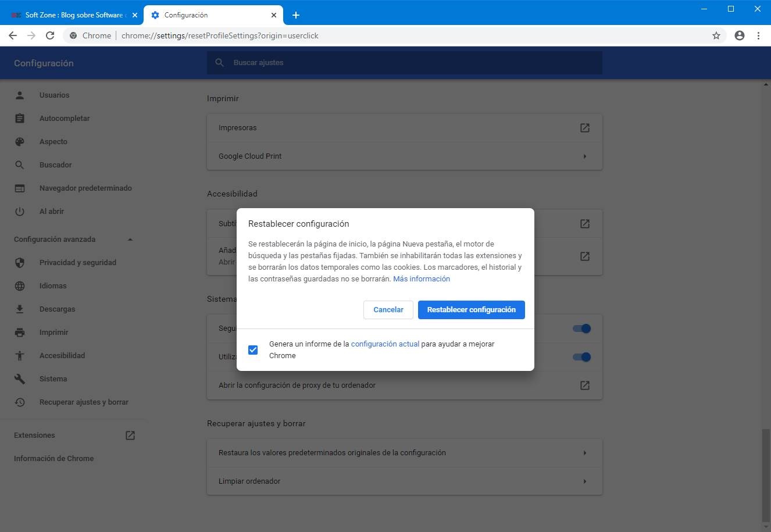Open a new tab with the plus button

click(295, 15)
